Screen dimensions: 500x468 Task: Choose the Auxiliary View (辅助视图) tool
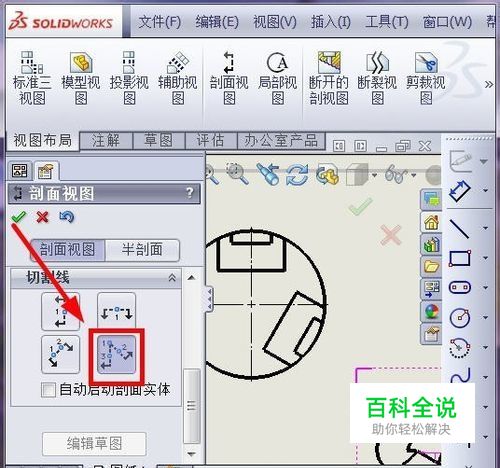coord(178,78)
